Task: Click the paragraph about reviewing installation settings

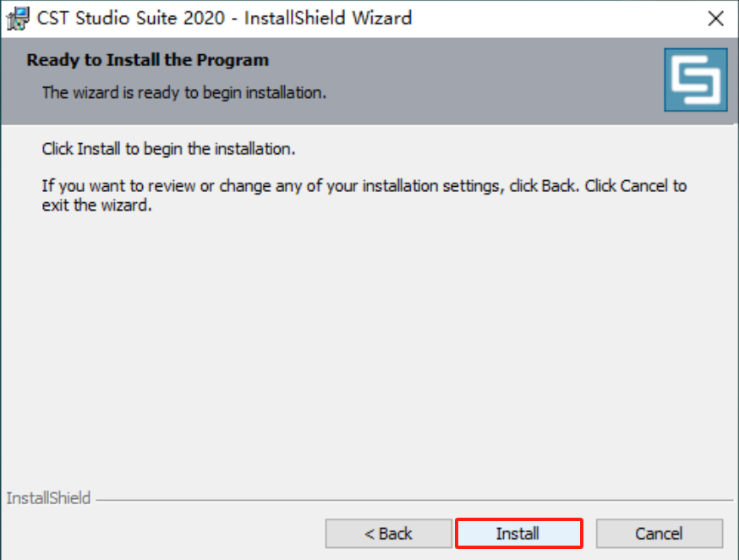Action: point(364,195)
